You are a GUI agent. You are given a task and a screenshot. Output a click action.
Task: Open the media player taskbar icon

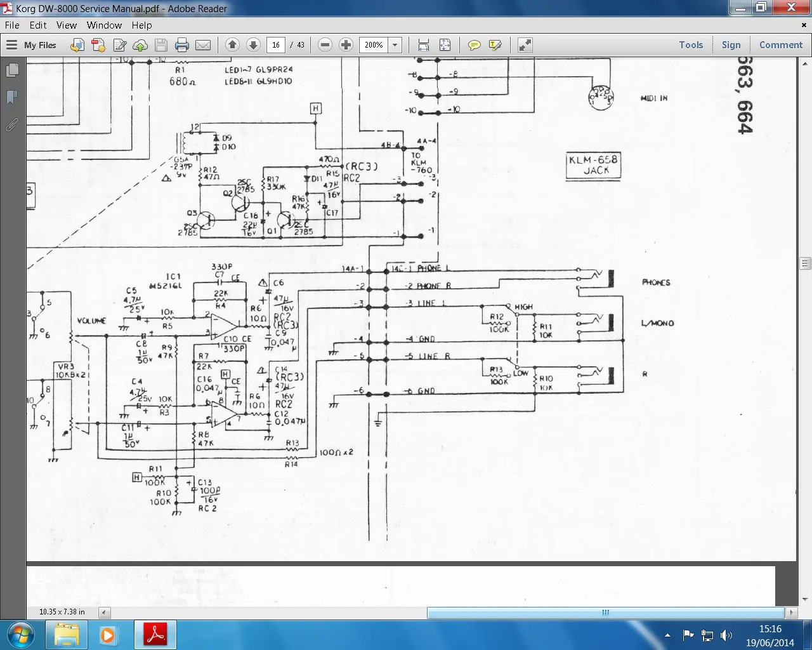pyautogui.click(x=108, y=635)
